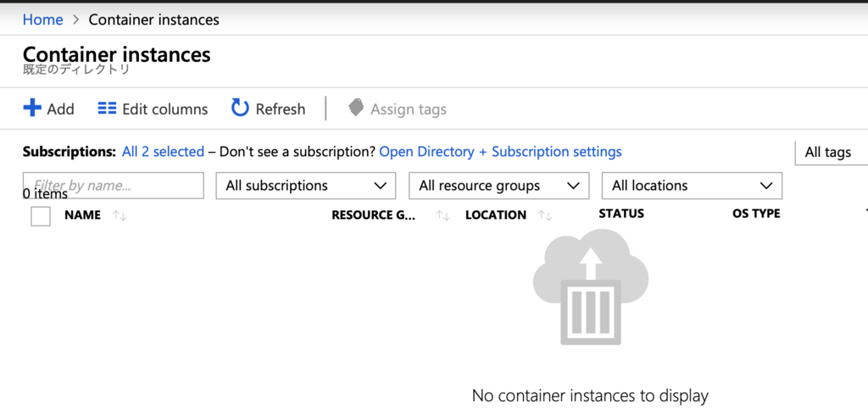Click the STATUS column header

[x=621, y=214]
